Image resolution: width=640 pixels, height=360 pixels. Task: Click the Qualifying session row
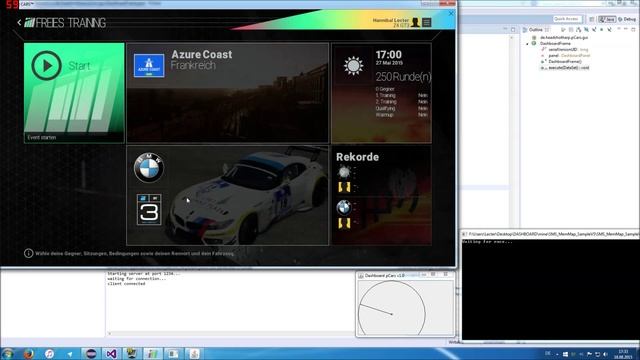point(401,109)
